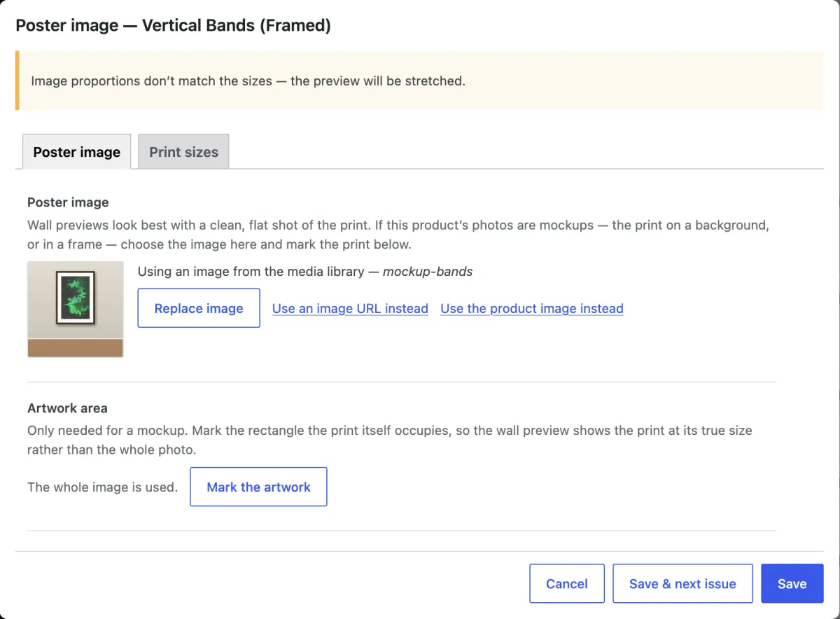Cancel the poster image dialog
840x619 pixels.
pyautogui.click(x=567, y=583)
